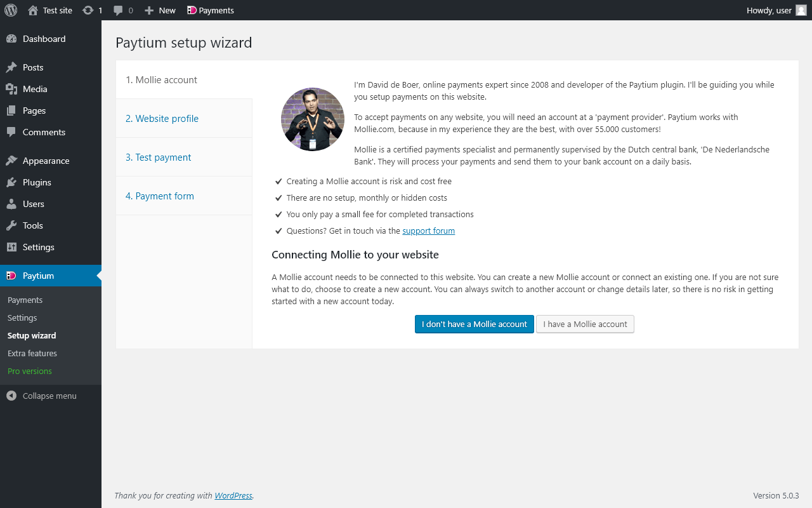
Task: Click the Posts pushpin icon
Action: [x=11, y=67]
